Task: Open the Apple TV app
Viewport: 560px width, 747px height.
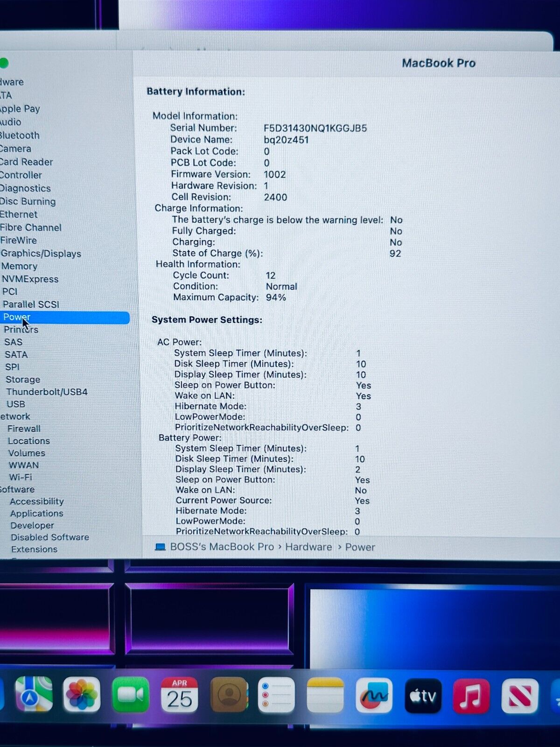Action: click(x=423, y=696)
